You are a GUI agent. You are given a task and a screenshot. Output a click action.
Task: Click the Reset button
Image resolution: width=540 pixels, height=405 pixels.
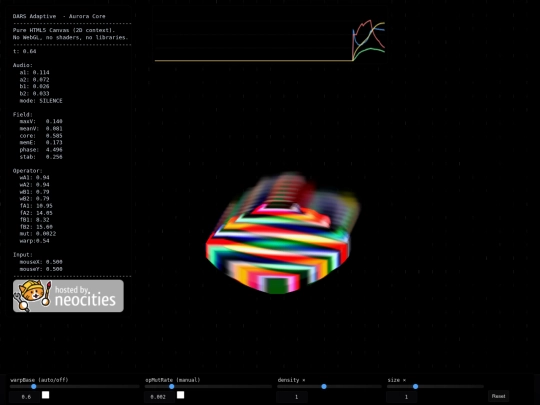pyautogui.click(x=498, y=396)
